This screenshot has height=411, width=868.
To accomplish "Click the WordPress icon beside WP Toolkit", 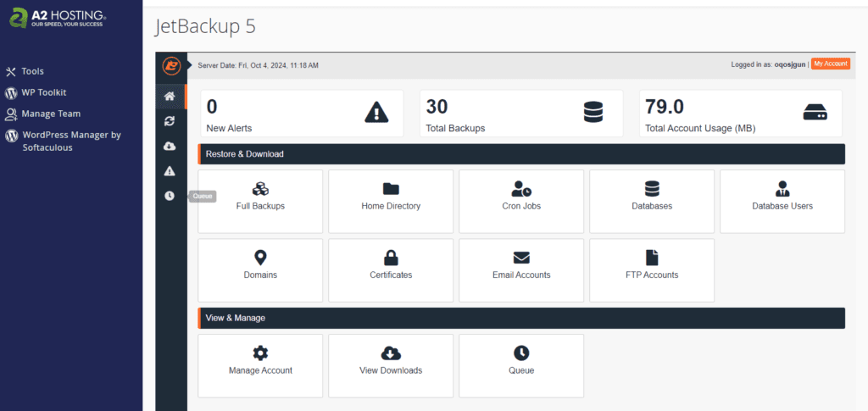I will tap(10, 93).
